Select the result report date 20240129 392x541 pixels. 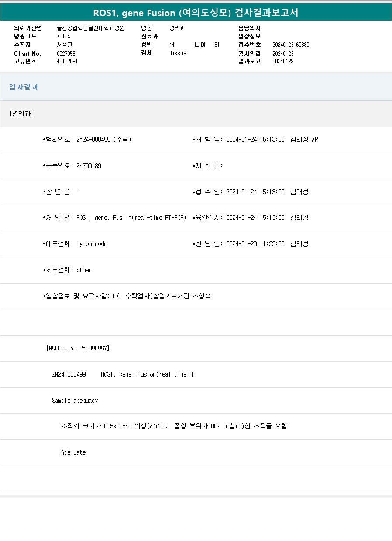tap(283, 61)
